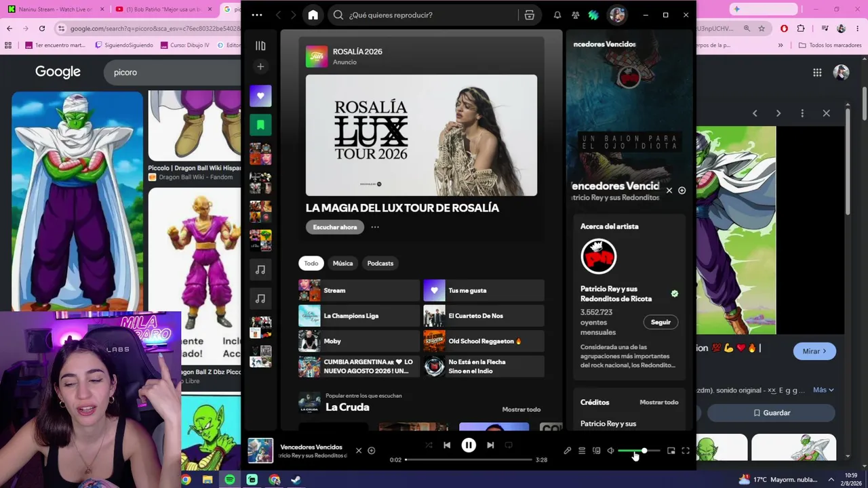868x488 pixels.
Task: Adjust the Spotify volume slider
Action: tap(639, 451)
